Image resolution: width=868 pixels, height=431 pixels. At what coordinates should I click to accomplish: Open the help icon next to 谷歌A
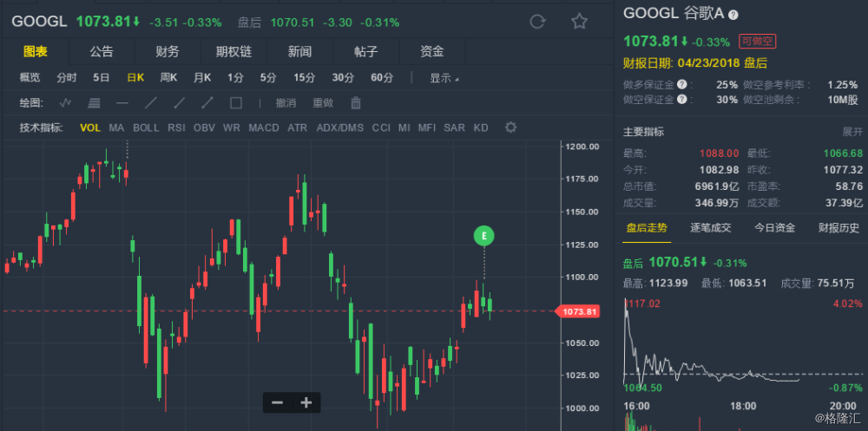coord(733,15)
